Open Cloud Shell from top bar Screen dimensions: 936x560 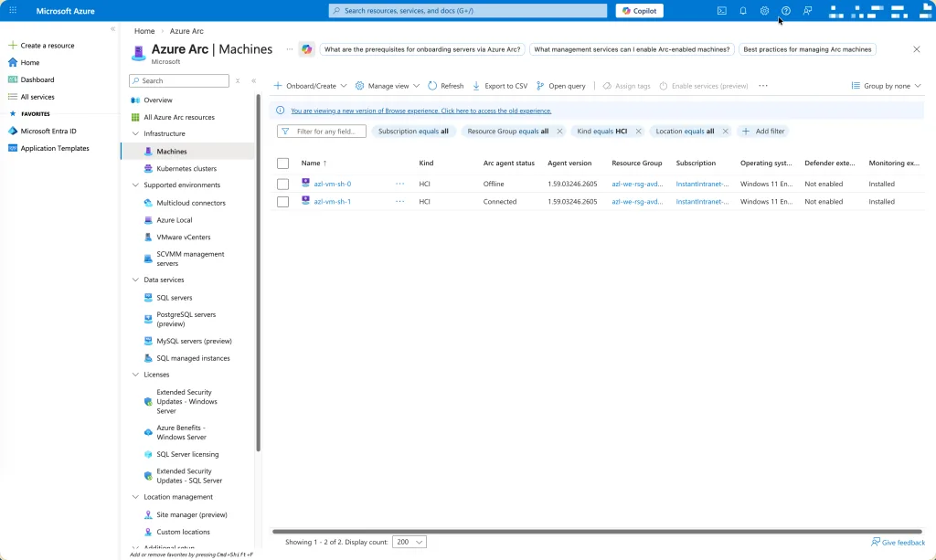coord(722,11)
